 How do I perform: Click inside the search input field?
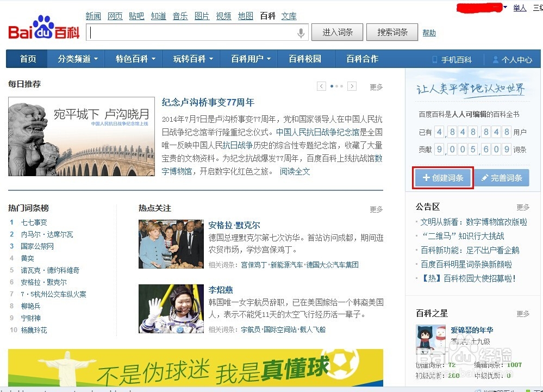190,33
